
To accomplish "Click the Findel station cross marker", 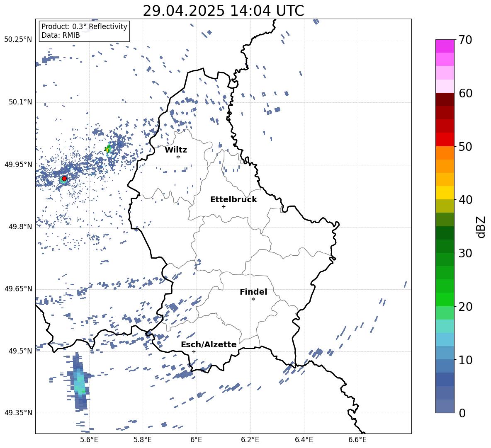I will point(253,299).
